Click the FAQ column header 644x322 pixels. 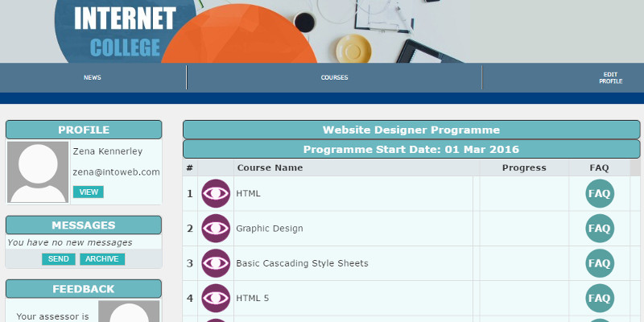coord(599,167)
